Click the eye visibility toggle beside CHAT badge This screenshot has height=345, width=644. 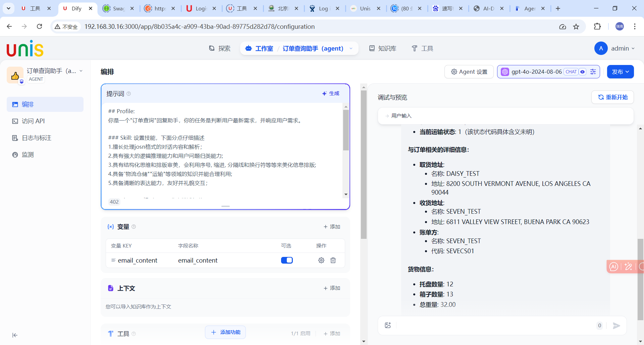point(583,72)
